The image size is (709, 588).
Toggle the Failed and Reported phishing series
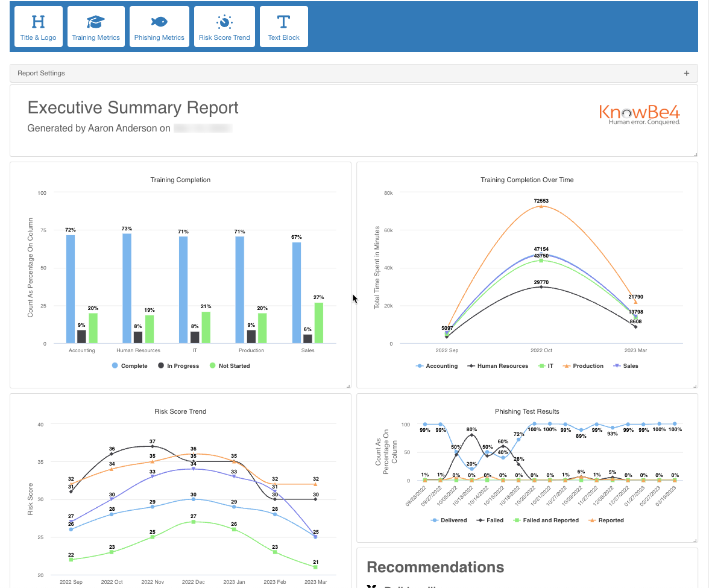[546, 520]
